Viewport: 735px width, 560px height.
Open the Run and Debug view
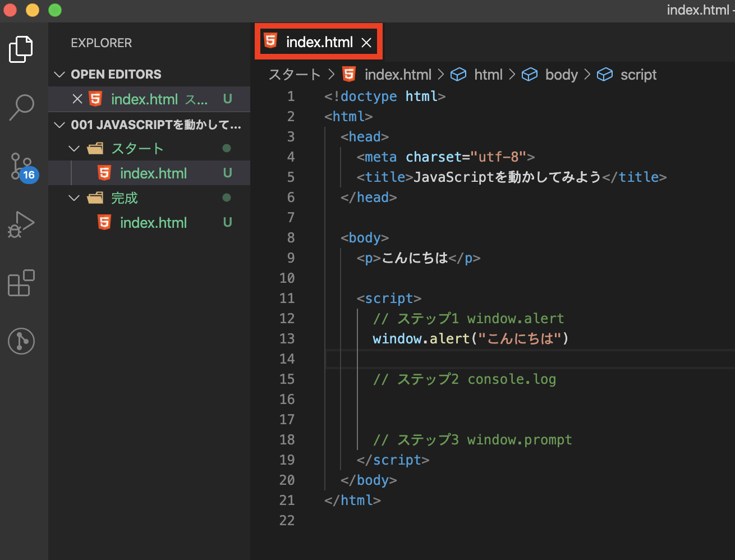point(21,225)
